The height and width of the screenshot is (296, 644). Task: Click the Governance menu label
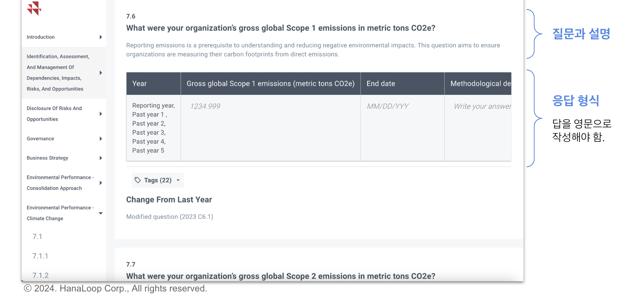coord(40,139)
